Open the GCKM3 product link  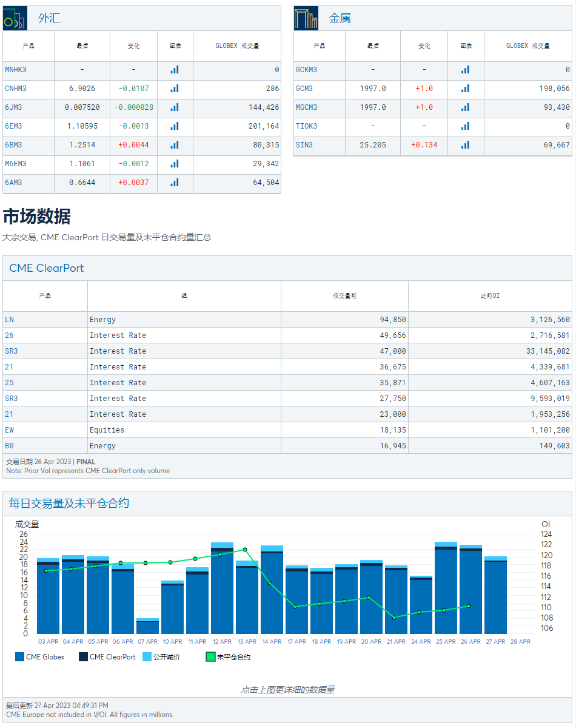pyautogui.click(x=306, y=70)
